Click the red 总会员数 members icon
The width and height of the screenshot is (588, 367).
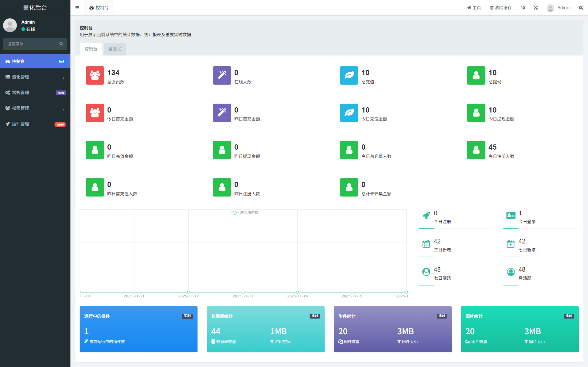coord(95,75)
